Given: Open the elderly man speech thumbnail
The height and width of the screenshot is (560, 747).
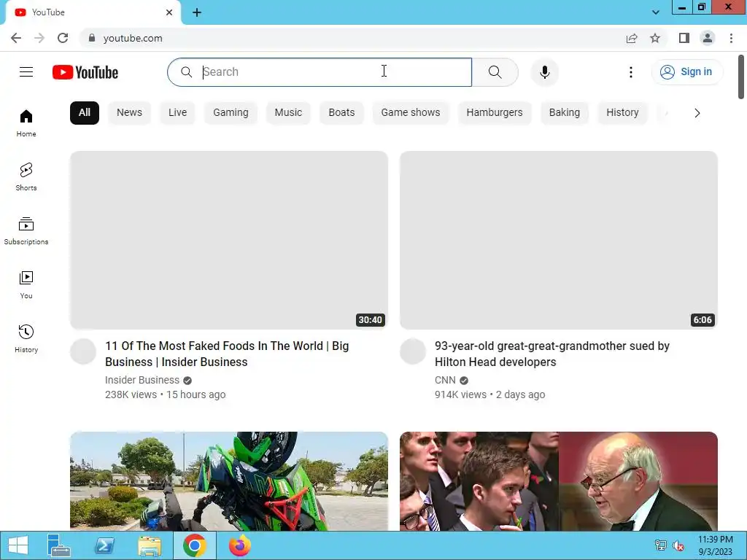Looking at the screenshot, I should (x=558, y=481).
